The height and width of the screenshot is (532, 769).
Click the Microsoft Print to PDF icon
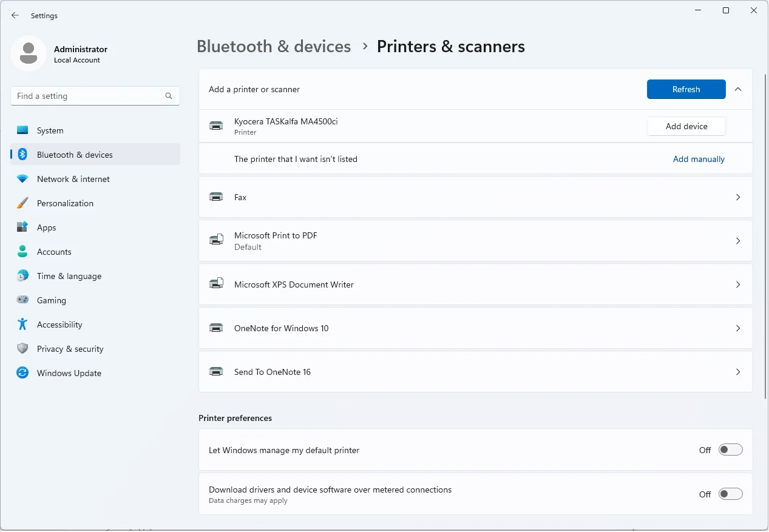216,241
